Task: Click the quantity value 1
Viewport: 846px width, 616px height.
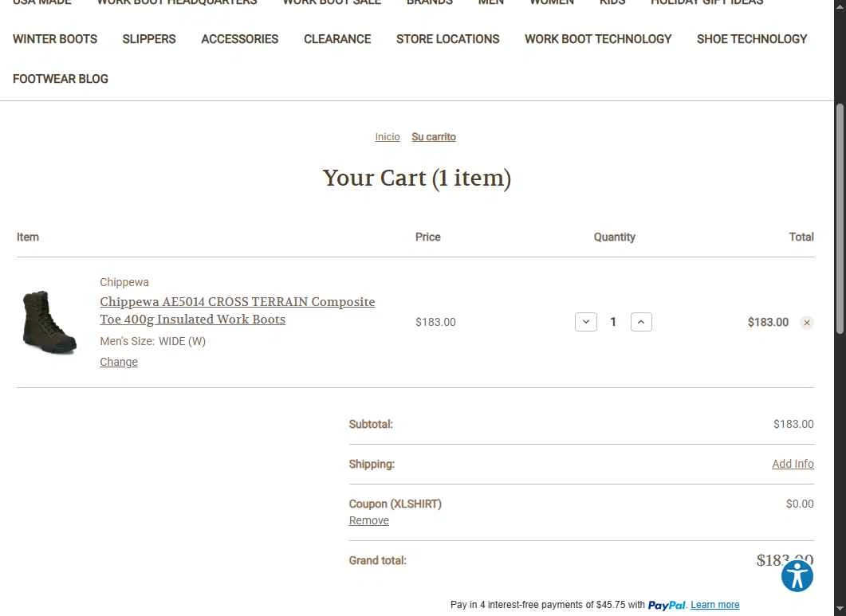Action: tap(613, 322)
